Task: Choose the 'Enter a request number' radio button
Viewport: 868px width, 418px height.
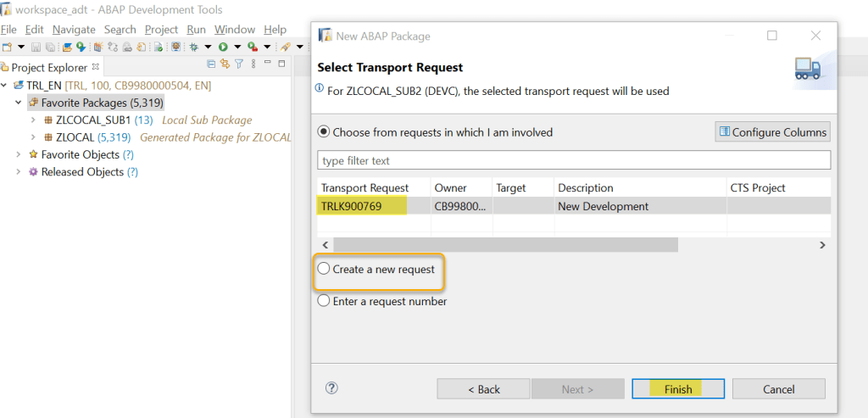Action: [324, 301]
